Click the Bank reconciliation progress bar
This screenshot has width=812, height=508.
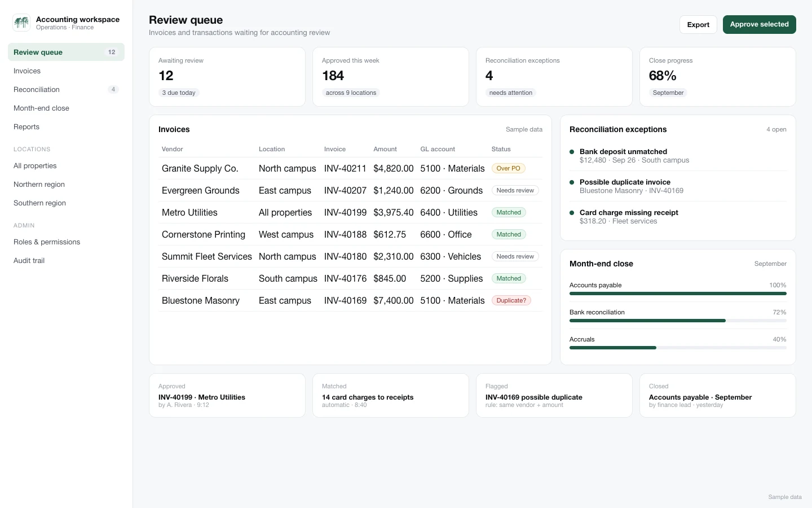(678, 321)
